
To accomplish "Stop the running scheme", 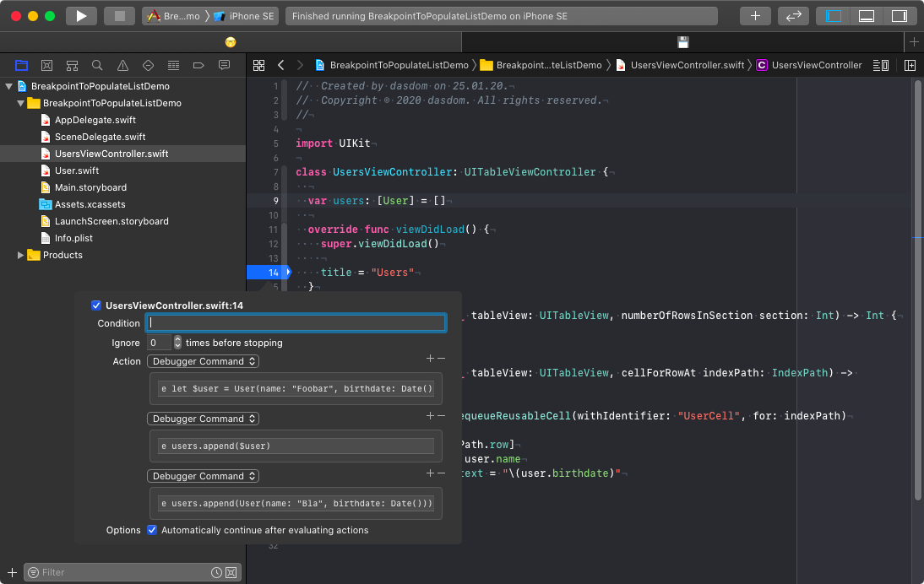I will coord(120,16).
